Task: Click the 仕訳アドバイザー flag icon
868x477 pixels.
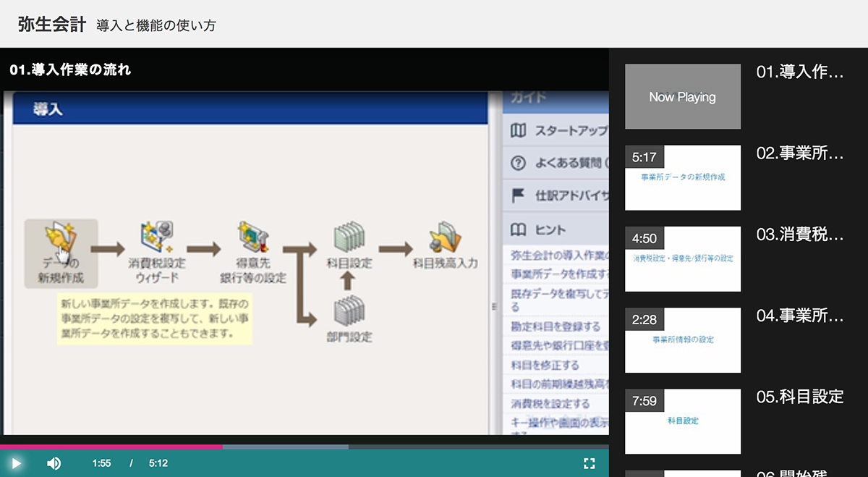Action: tap(518, 195)
